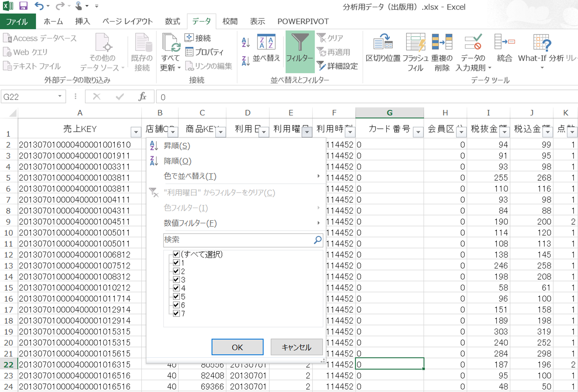Click 重複の削除 remove duplicates
This screenshot has width=578, height=392.
tap(442, 52)
